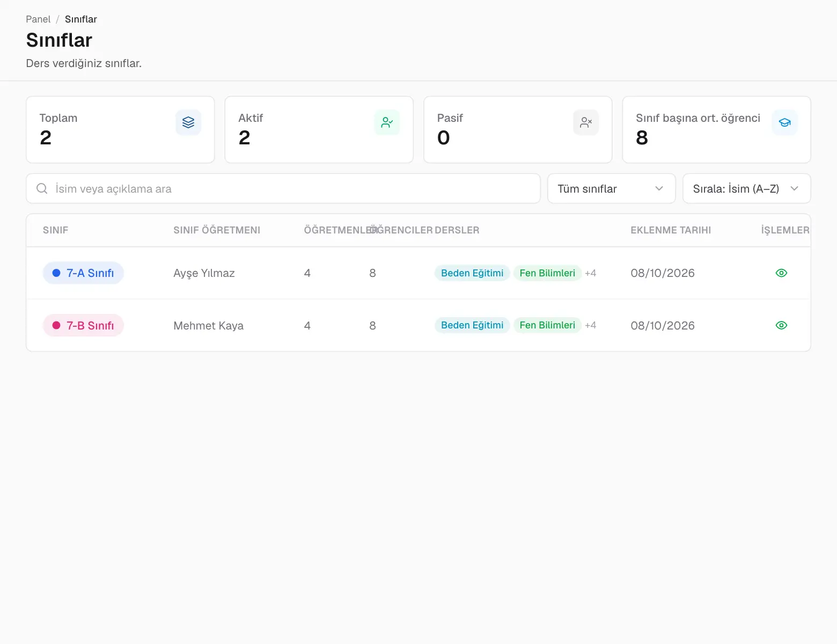The height and width of the screenshot is (644, 837).
Task: Click Beden Eğitimi tag in 7-B row
Action: [472, 325]
